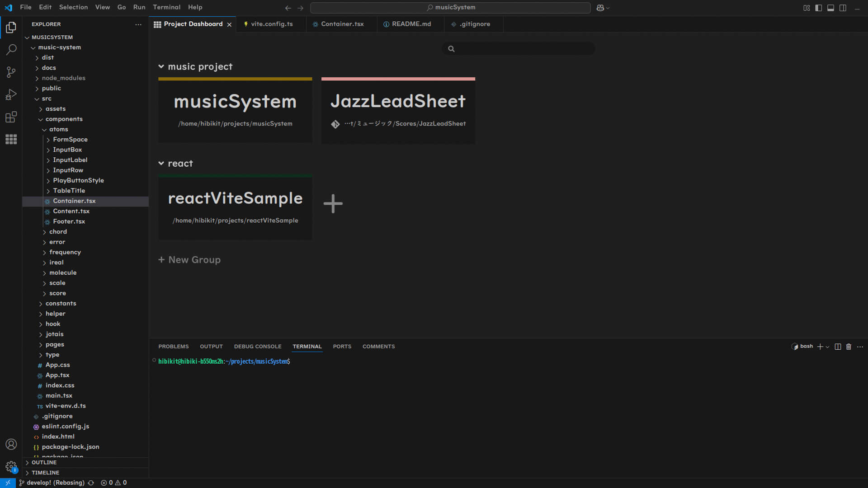Expand the chord folder
Viewport: 868px width, 488px height.
pos(58,232)
